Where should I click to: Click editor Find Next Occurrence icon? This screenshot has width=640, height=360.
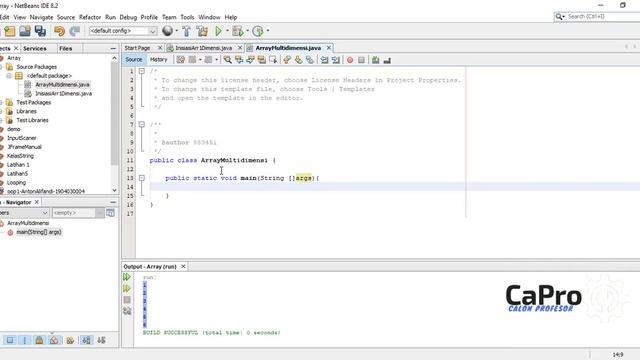coord(250,60)
